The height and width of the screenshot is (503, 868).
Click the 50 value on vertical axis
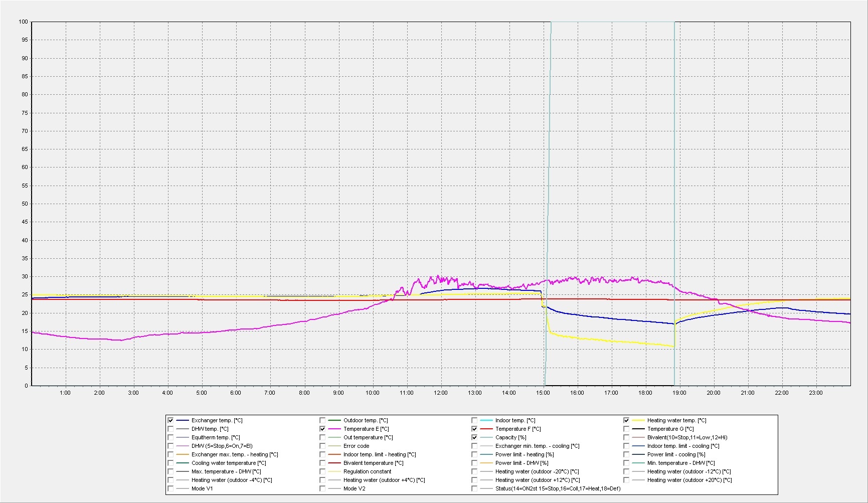click(x=25, y=204)
